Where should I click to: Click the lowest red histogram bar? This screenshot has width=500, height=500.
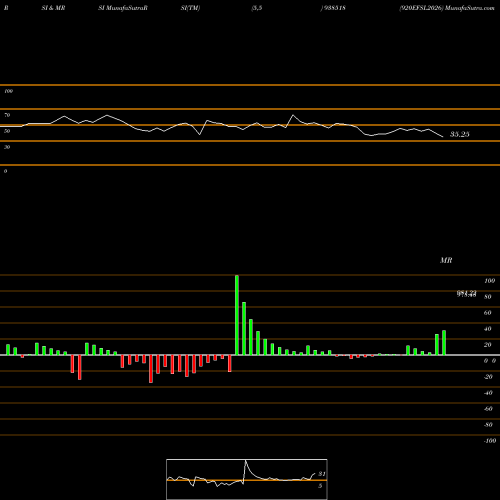pos(151,369)
